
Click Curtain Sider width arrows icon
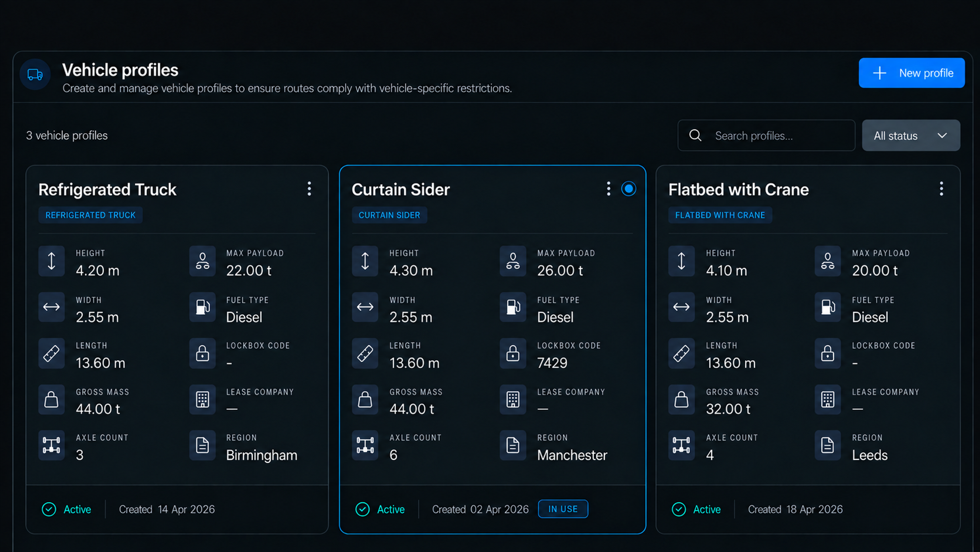[365, 307]
